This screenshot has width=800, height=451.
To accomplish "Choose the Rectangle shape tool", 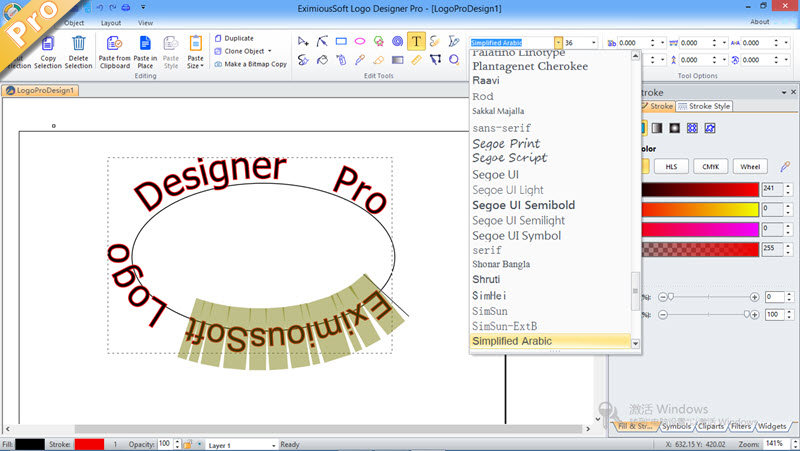I will click(341, 41).
